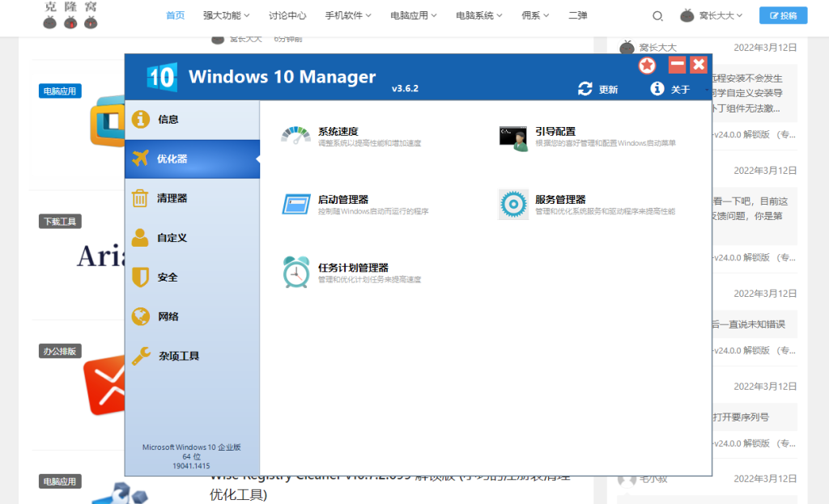Viewport: 829px width, 504px height.
Task: Expand the 手机软件 dropdown menu
Action: click(348, 15)
